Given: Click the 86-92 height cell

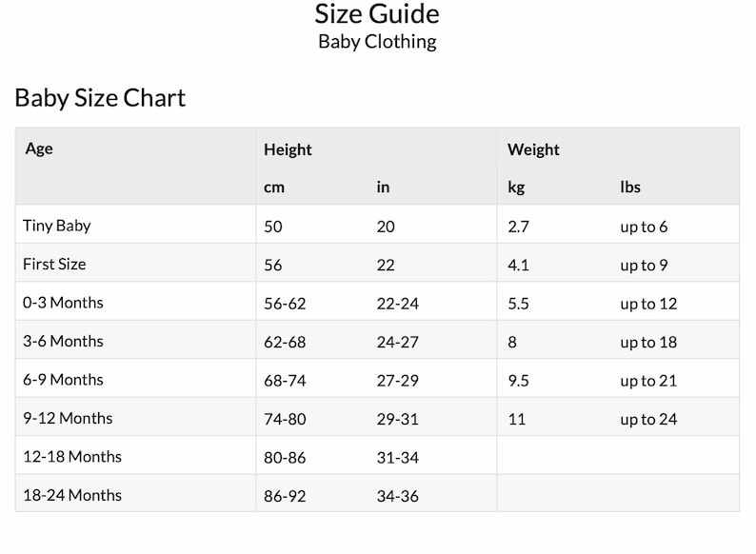Looking at the screenshot, I should pos(285,496).
